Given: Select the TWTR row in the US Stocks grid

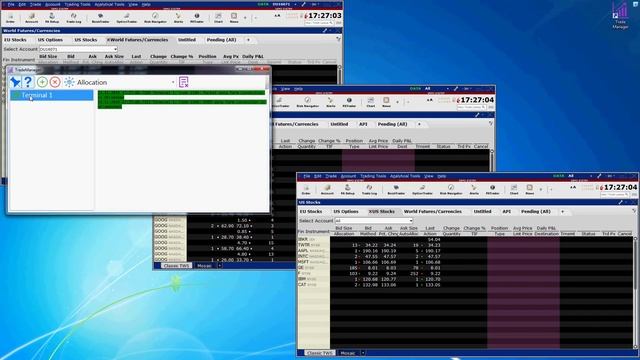Looking at the screenshot, I should [x=465, y=245].
